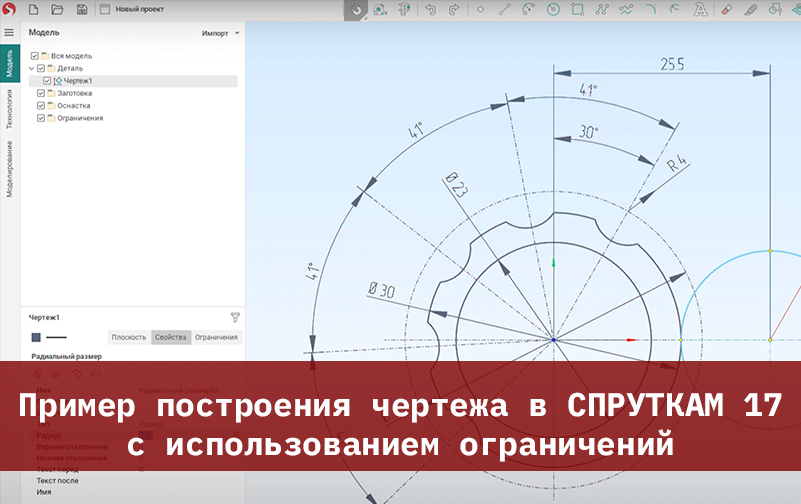
Task: Open the parameters P tool
Action: click(404, 10)
